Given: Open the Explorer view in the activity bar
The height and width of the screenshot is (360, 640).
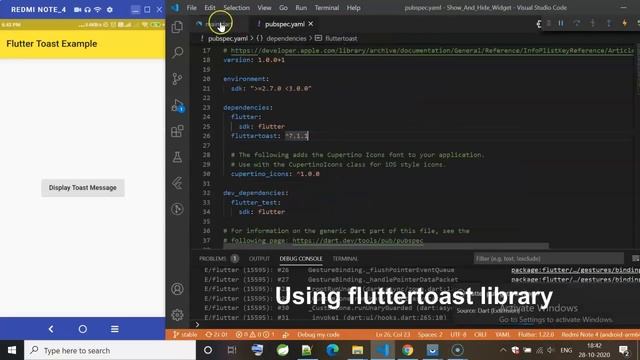Looking at the screenshot, I should 177,27.
